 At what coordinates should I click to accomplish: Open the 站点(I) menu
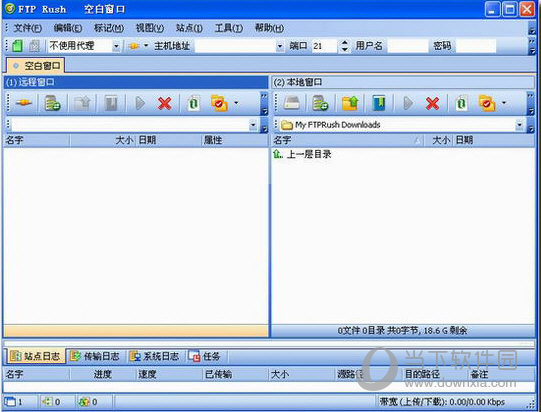(x=189, y=28)
